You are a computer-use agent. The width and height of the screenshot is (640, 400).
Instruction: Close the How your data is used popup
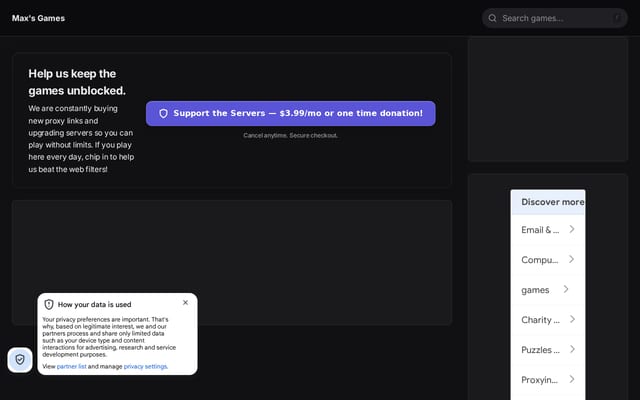[x=185, y=302]
